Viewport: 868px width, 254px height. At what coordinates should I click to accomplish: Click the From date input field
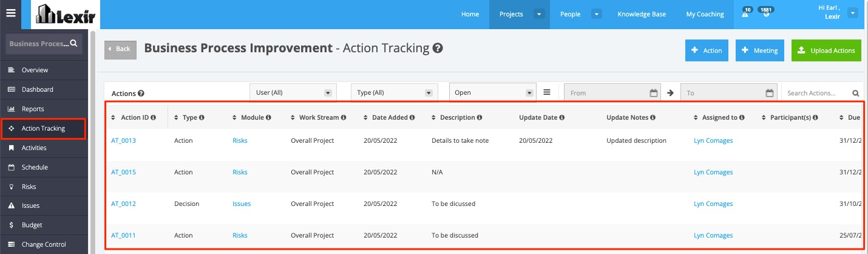tap(612, 93)
